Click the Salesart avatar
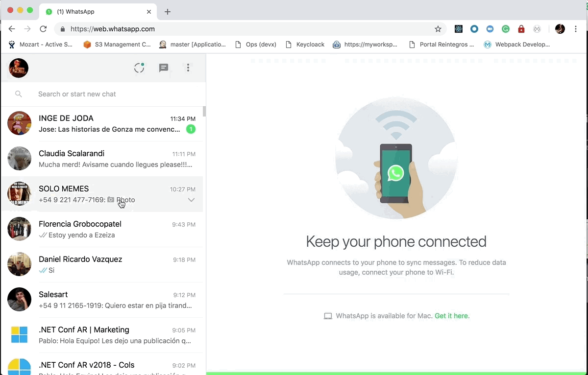 coord(20,300)
